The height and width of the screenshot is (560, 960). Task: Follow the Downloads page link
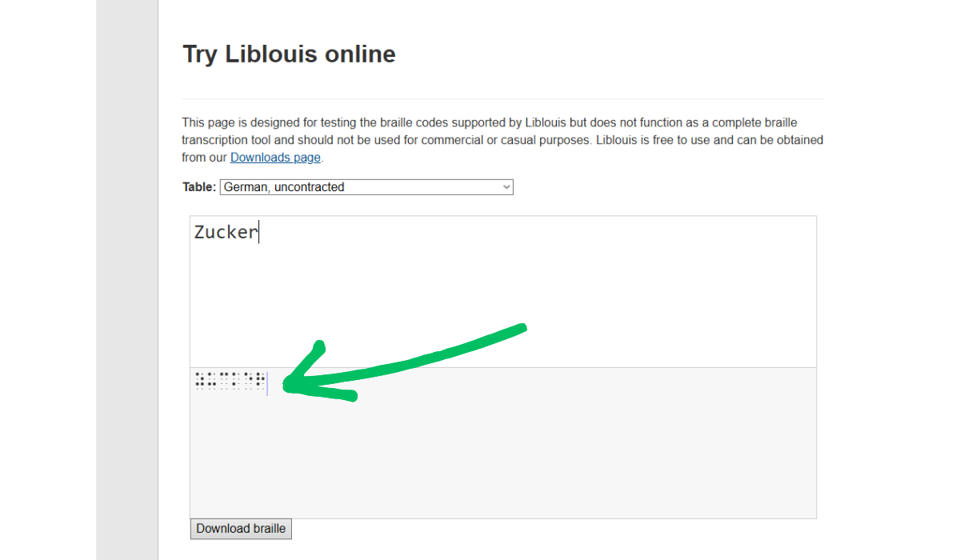coord(275,158)
